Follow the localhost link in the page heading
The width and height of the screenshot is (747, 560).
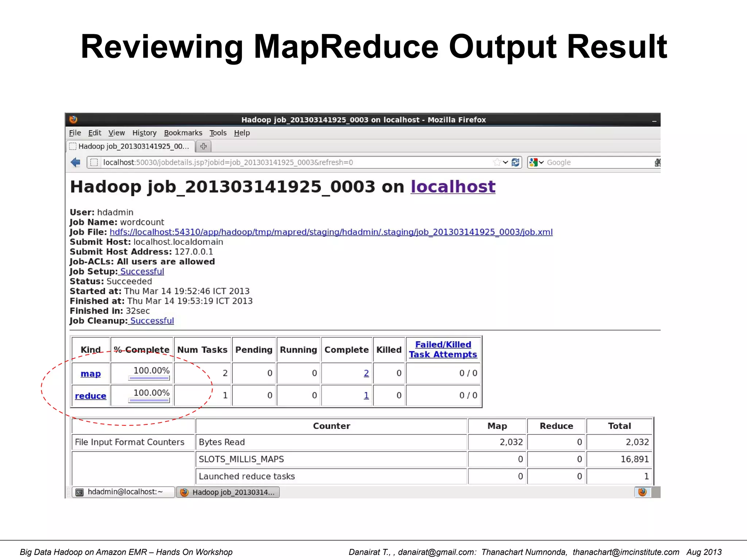[x=453, y=187]
